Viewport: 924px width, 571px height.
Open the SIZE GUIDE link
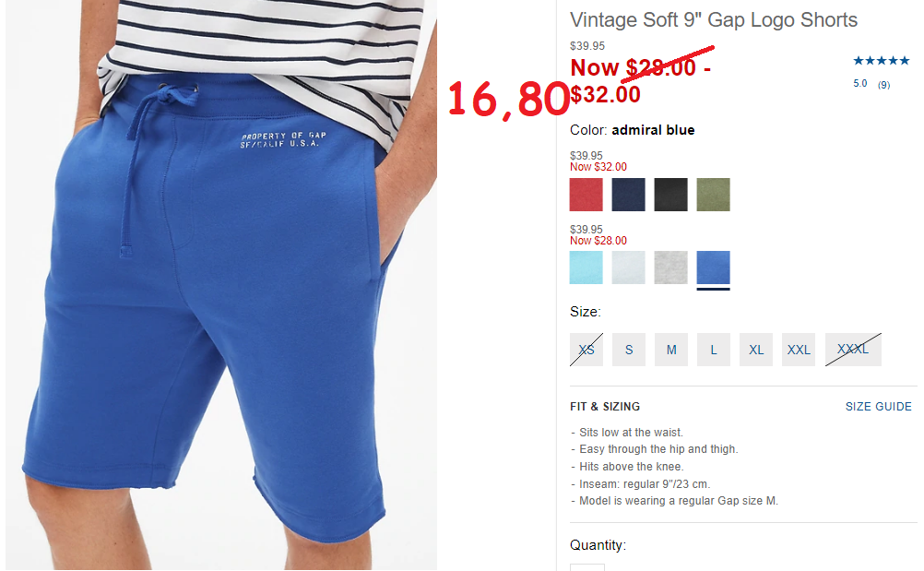click(x=878, y=407)
